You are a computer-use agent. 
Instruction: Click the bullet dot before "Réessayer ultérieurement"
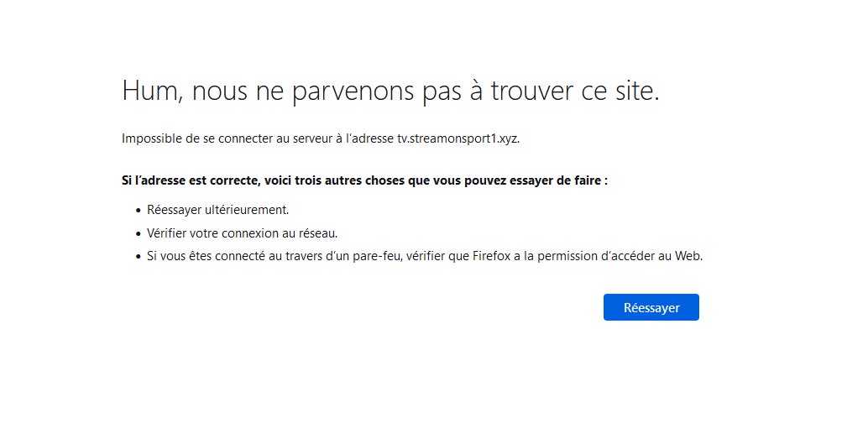click(x=138, y=211)
